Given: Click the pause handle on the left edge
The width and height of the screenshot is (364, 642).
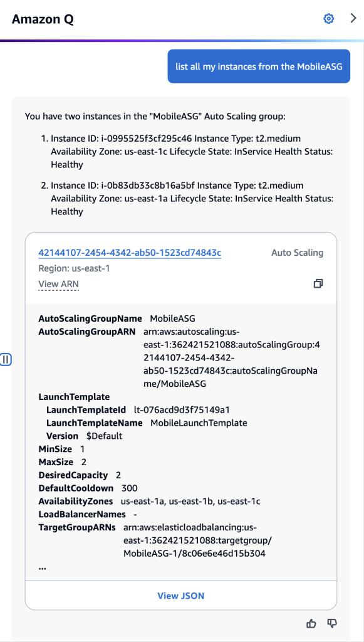Looking at the screenshot, I should point(6,359).
